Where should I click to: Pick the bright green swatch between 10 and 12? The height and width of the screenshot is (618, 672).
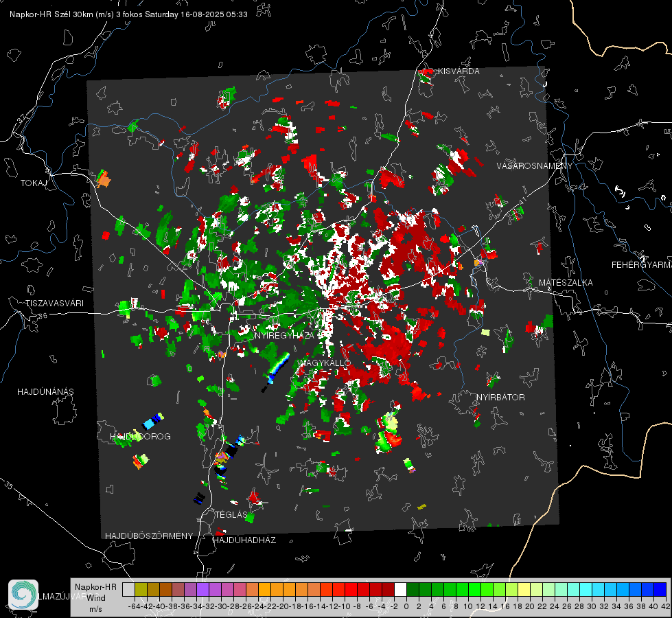click(474, 589)
